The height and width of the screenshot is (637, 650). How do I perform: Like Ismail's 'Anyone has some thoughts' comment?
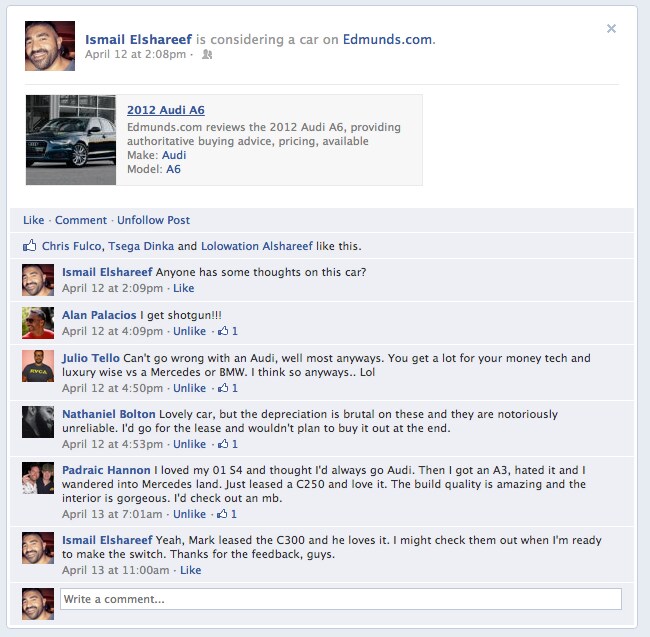[184, 288]
